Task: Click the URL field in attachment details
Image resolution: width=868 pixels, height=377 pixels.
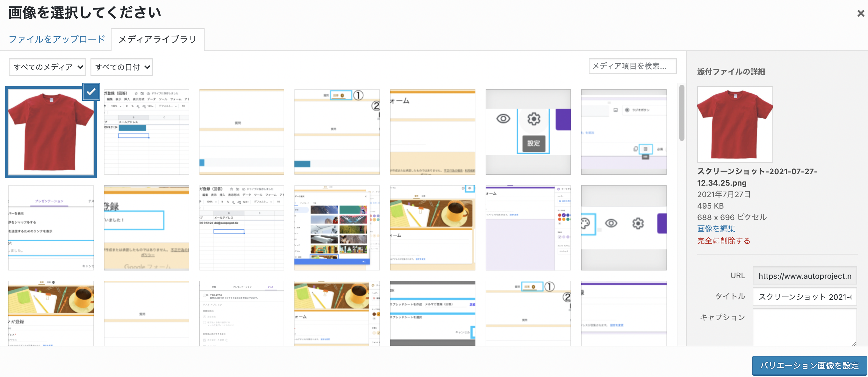Action: pos(804,276)
